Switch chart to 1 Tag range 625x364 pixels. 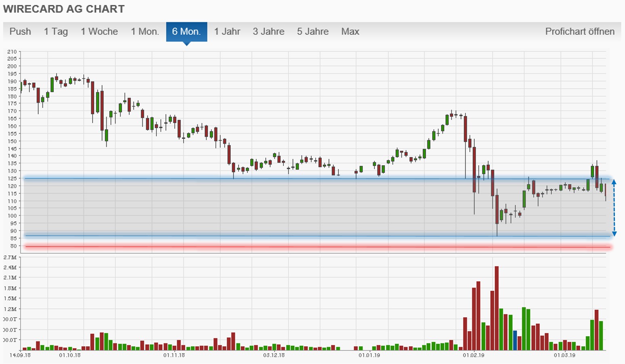pos(56,32)
